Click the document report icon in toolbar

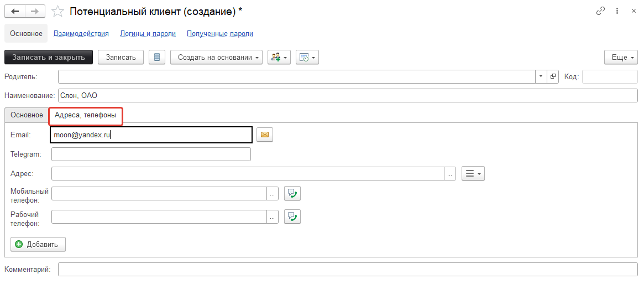[158, 57]
